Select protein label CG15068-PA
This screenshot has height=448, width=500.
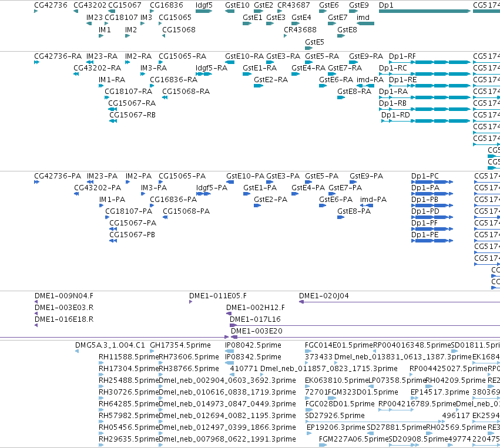(x=186, y=211)
